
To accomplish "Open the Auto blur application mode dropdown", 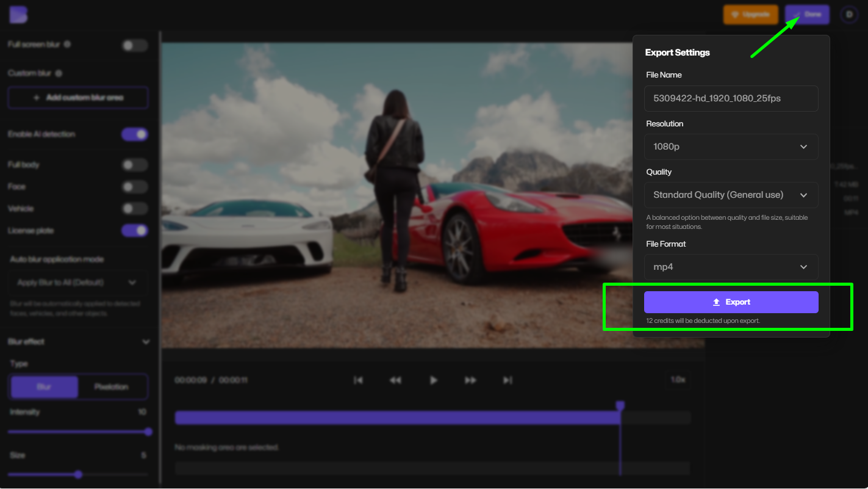I will pyautogui.click(x=77, y=282).
